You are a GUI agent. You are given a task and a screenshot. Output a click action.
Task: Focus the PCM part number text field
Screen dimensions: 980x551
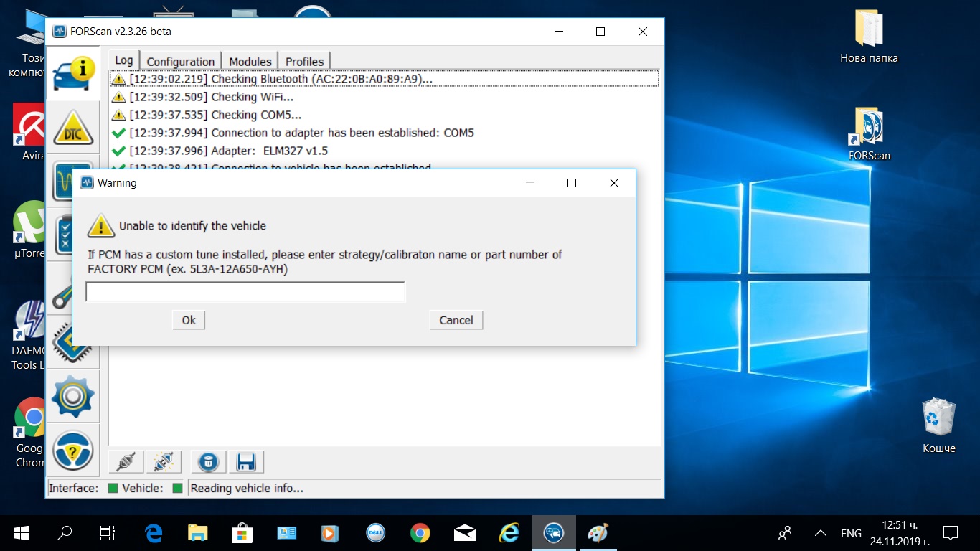pos(245,292)
